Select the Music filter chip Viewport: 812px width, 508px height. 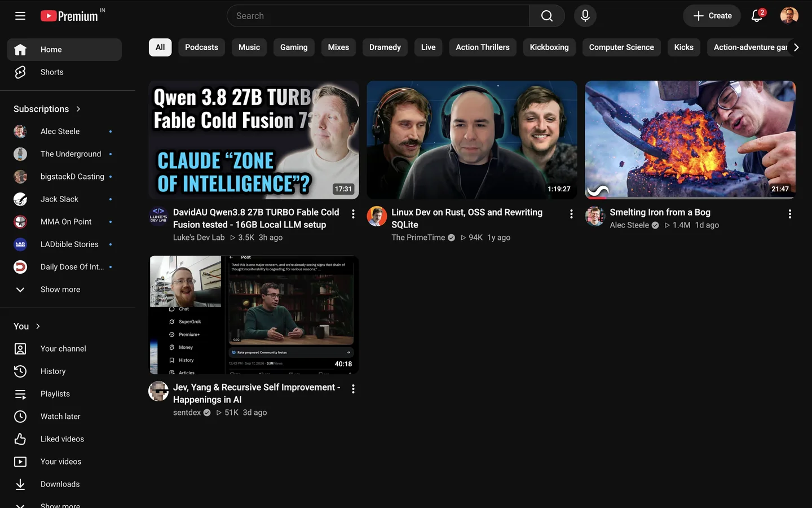(249, 47)
